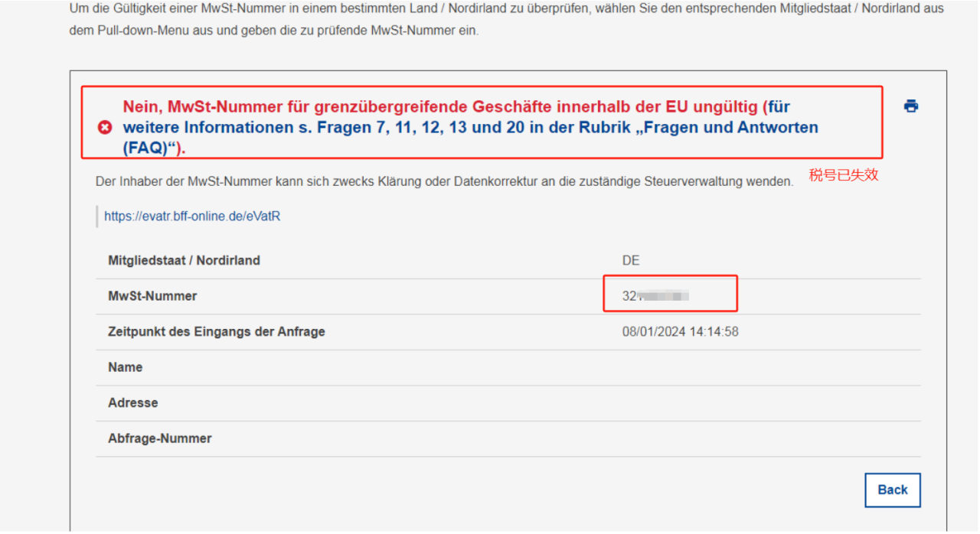This screenshot has height=534, width=980.
Task: Click the 'Der Inhaber der MwSt-Nummer' sentence
Action: pyautogui.click(x=444, y=182)
